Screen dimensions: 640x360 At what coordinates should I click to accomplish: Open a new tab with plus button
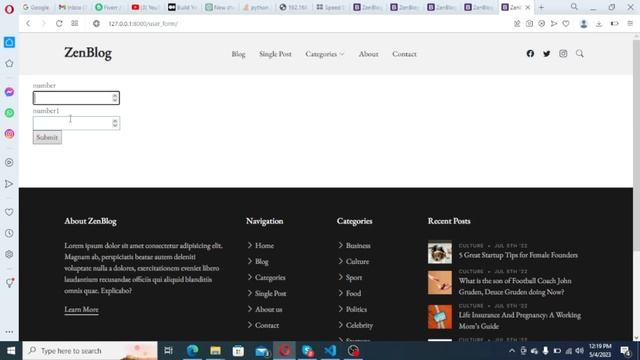(541, 7)
